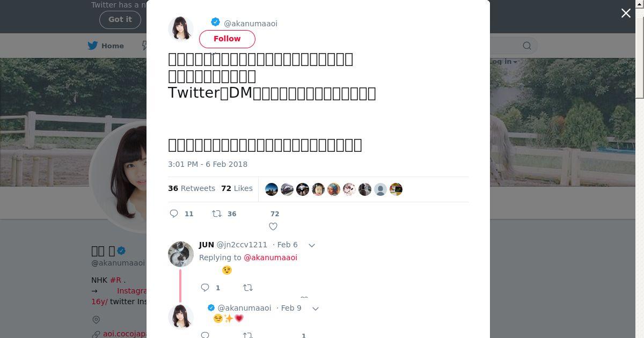View the 36 Retweets list
Image resolution: width=644 pixels, height=338 pixels.
(192, 188)
